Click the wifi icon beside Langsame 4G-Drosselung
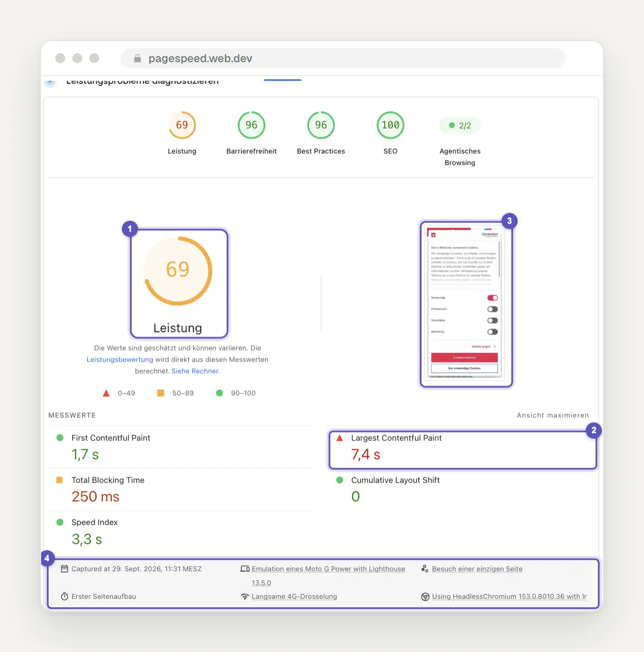644x652 pixels. (245, 596)
